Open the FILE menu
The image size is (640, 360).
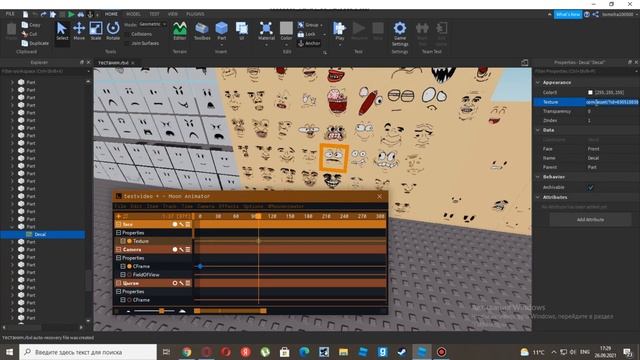(x=10, y=14)
